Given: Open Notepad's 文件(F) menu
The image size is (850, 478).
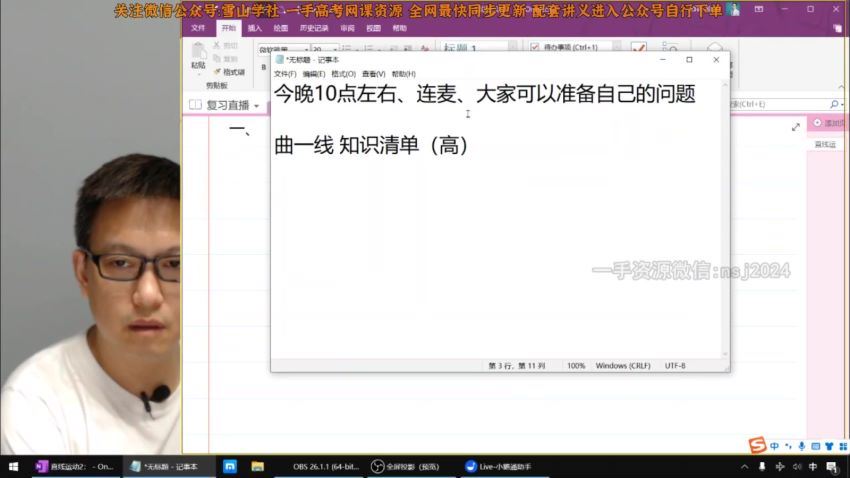Looking at the screenshot, I should pyautogui.click(x=285, y=74).
